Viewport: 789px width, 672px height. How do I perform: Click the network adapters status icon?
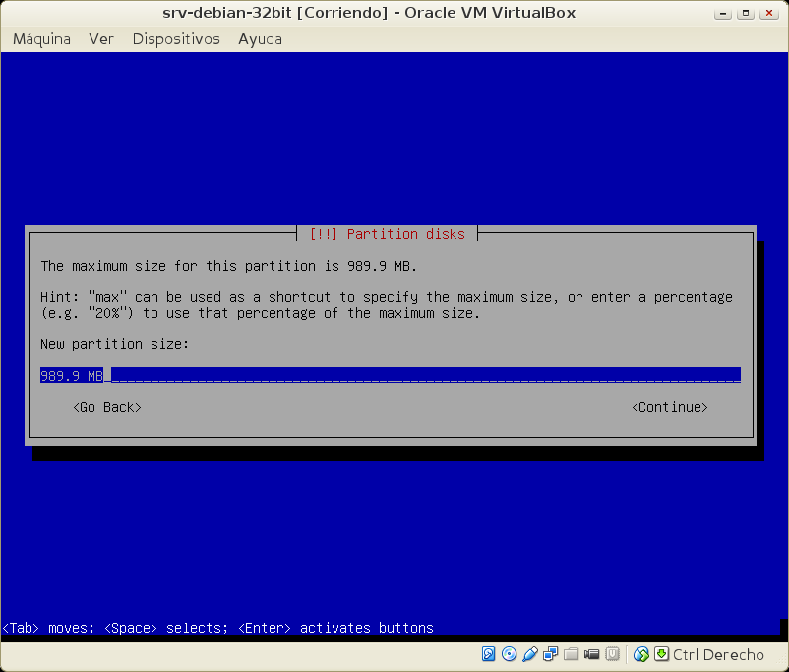pyautogui.click(x=551, y=654)
